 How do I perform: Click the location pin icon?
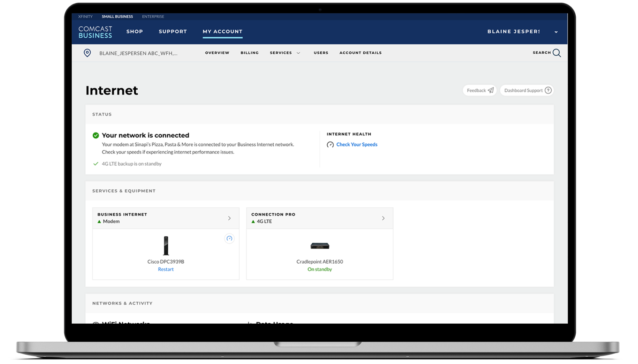point(87,53)
